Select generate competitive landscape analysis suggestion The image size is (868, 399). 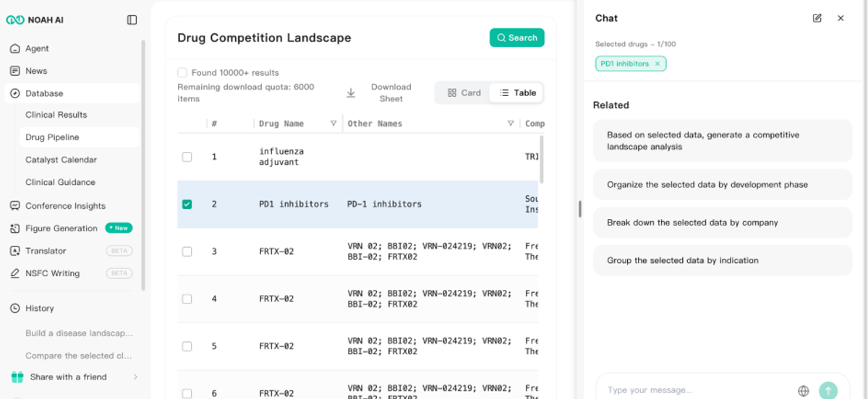click(723, 141)
